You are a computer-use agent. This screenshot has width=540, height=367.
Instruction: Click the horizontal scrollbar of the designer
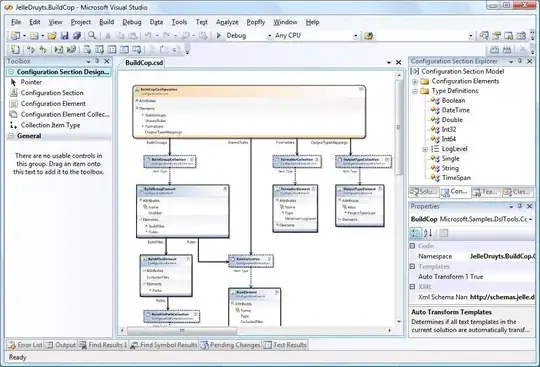pyautogui.click(x=255, y=331)
